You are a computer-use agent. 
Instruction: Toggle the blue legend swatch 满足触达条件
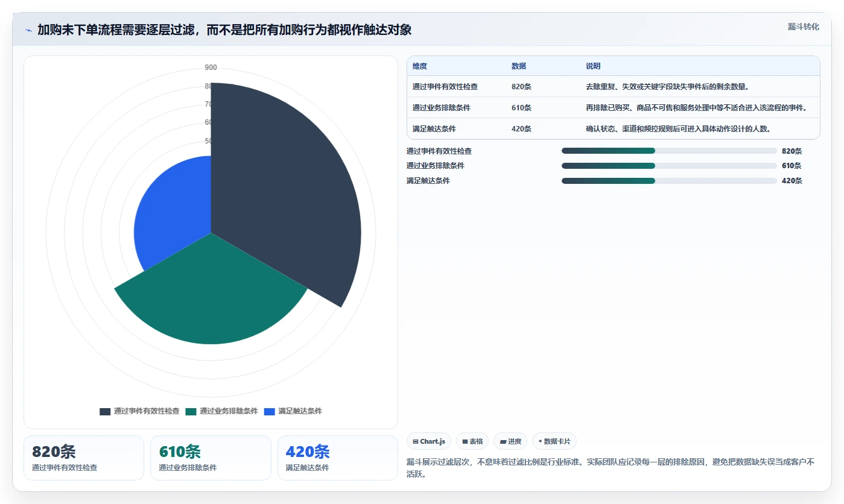click(x=269, y=411)
